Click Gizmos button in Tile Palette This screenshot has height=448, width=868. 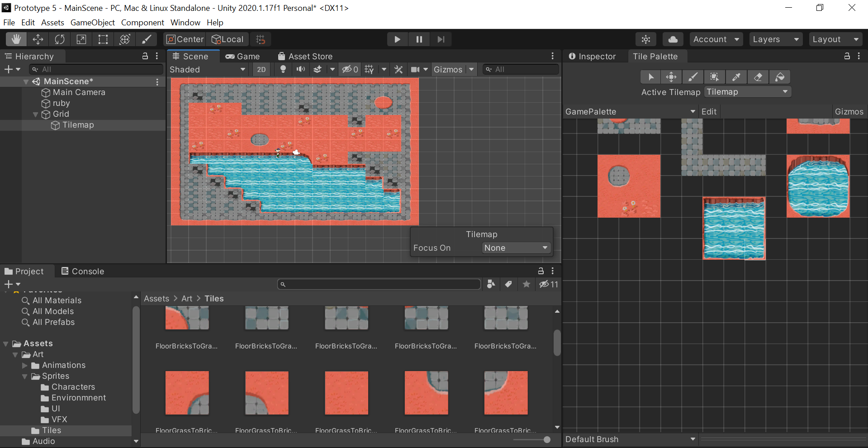click(849, 111)
